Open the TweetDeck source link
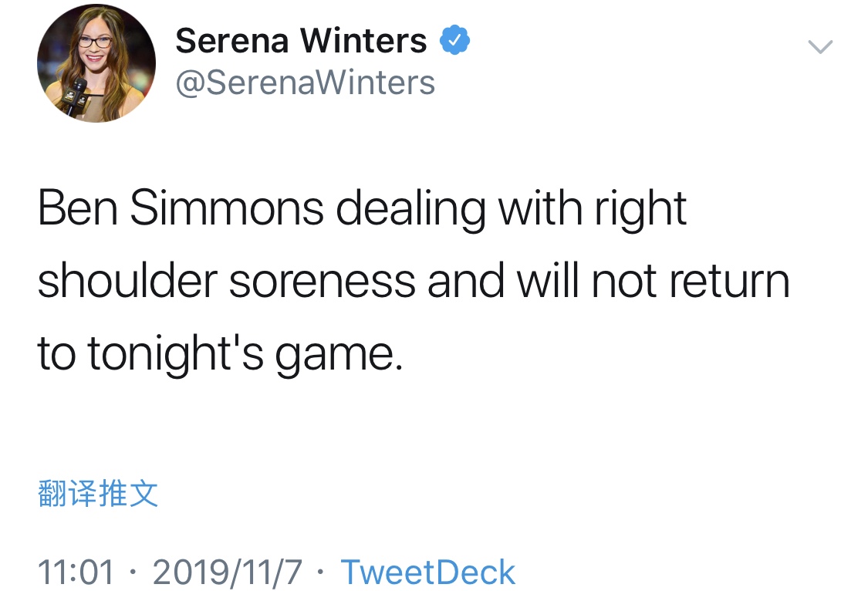Viewport: 868px width, 591px height. click(427, 572)
